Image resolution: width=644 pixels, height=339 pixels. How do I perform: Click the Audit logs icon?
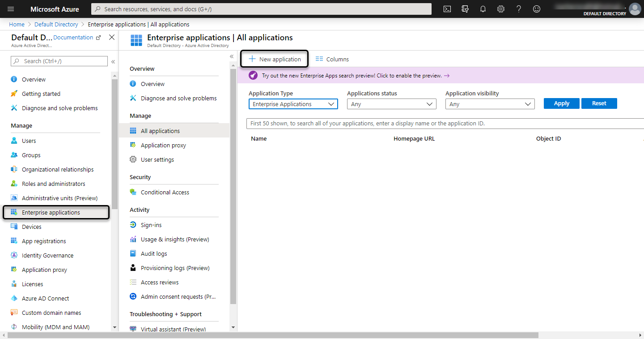pyautogui.click(x=133, y=253)
